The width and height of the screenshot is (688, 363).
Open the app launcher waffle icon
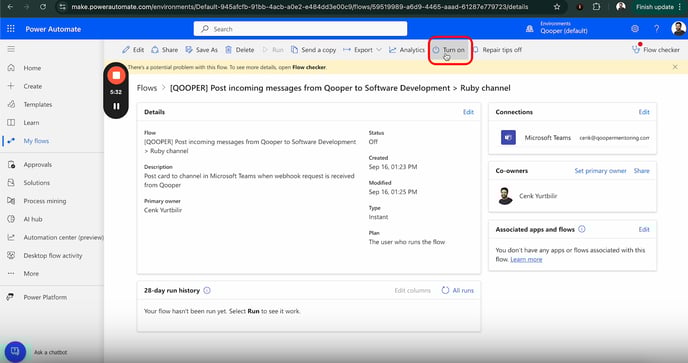tap(11, 29)
